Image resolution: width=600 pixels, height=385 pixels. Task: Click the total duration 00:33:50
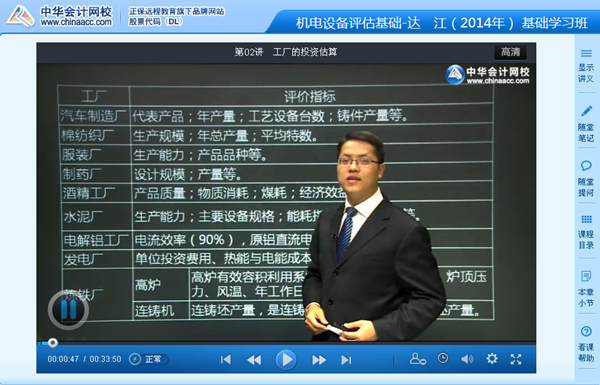tap(105, 359)
